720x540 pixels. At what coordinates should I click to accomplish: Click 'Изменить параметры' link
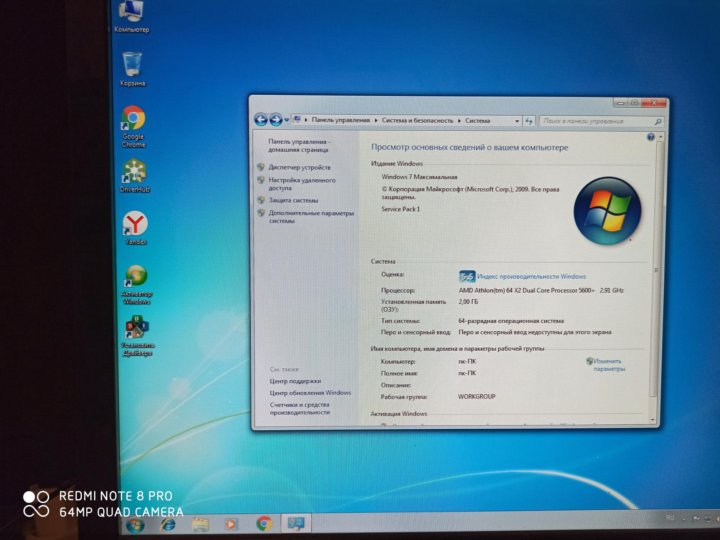(608, 364)
